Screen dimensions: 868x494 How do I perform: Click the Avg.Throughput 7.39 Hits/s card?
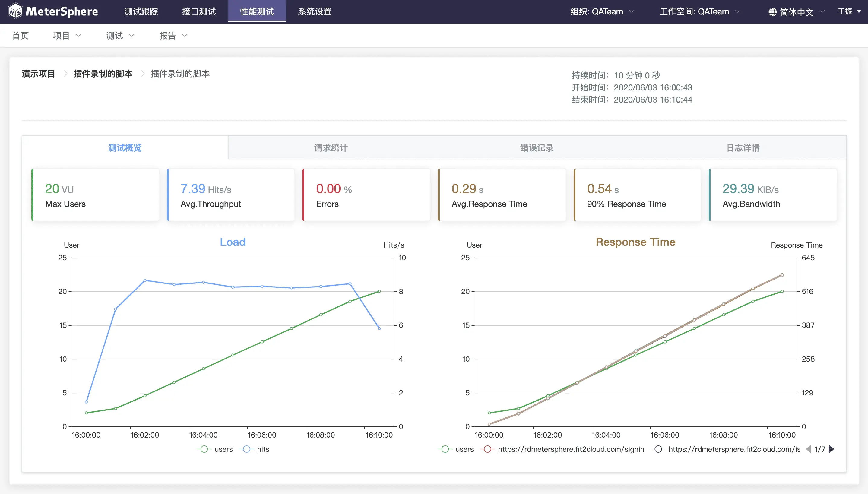tap(231, 195)
